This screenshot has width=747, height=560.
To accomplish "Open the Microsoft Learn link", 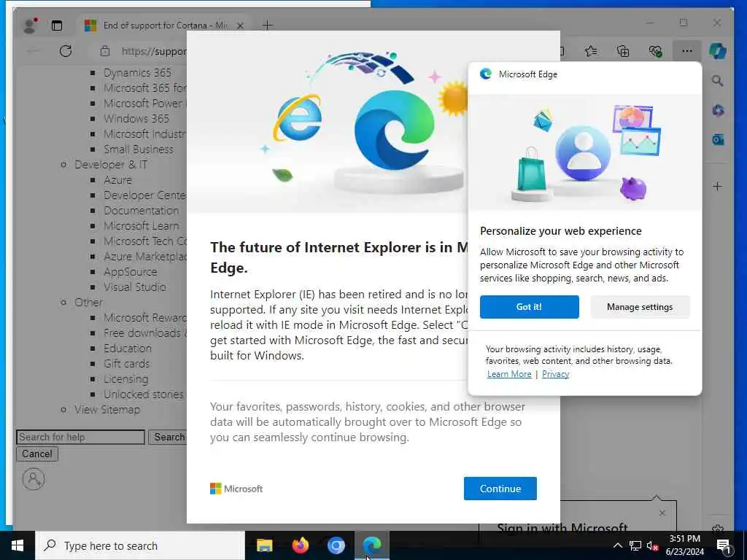I will (x=141, y=226).
